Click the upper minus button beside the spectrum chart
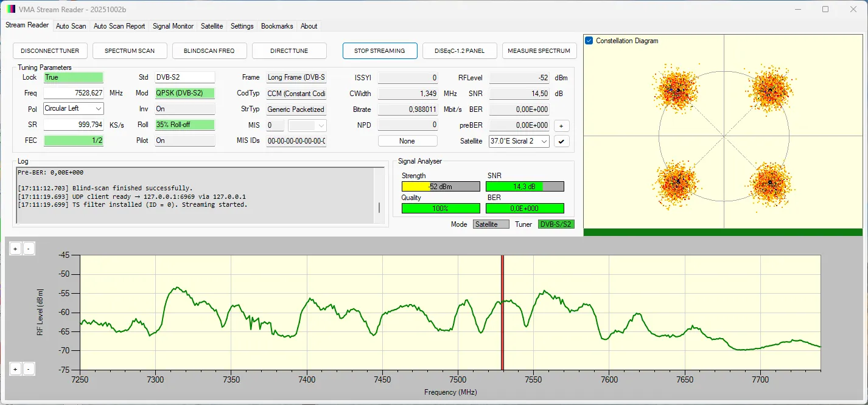Screen dimensions: 868x405 (29, 249)
